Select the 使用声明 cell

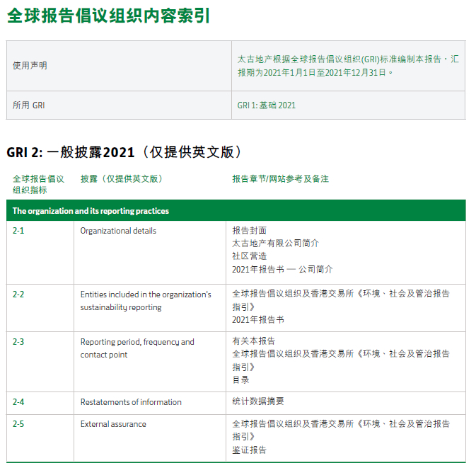[119, 66]
